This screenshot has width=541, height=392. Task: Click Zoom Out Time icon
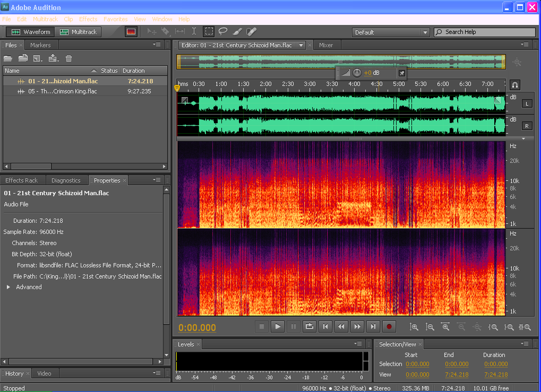pos(461,327)
